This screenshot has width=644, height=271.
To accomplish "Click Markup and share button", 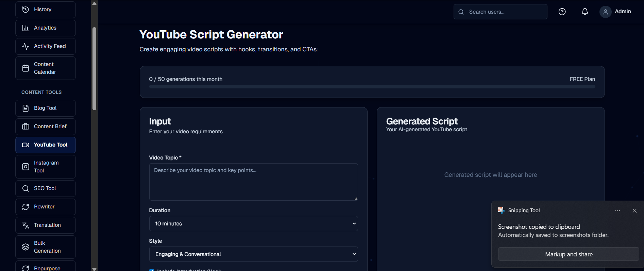I will [x=569, y=254].
